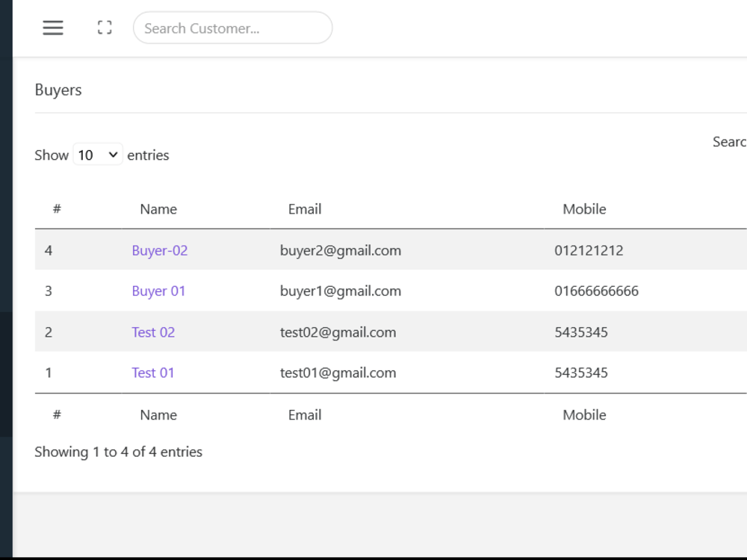Viewport: 747px width, 560px height.
Task: Select the test01@gmail.com email cell
Action: 338,373
